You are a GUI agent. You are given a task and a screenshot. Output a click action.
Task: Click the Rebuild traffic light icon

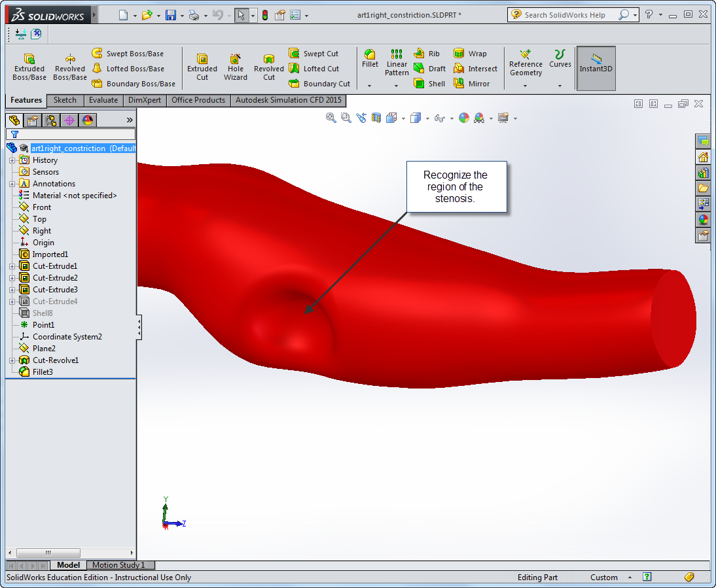[x=265, y=15]
